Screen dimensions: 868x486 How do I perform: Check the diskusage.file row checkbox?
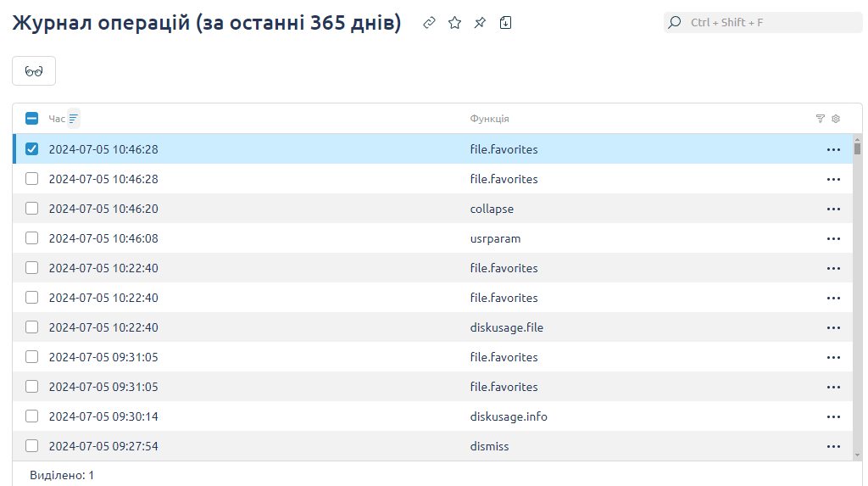point(31,327)
